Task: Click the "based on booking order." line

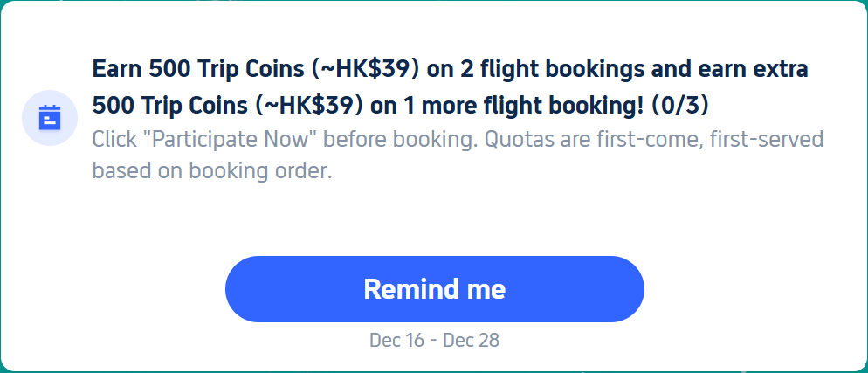Action: [x=211, y=171]
